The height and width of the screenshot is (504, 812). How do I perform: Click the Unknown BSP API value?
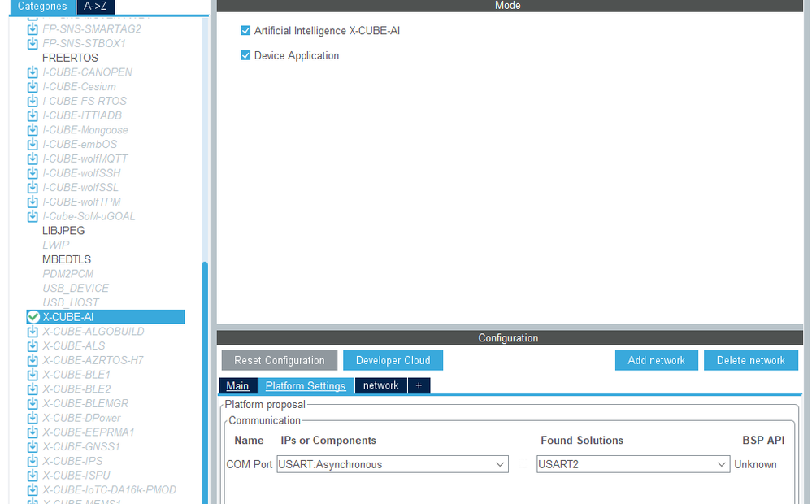[756, 465]
